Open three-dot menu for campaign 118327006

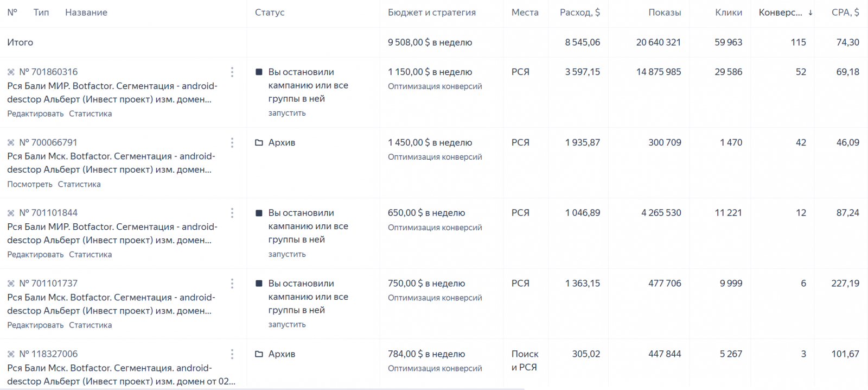232,354
